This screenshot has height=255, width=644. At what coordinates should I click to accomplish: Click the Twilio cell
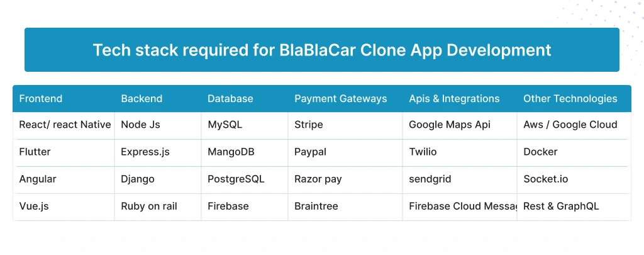[423, 152]
